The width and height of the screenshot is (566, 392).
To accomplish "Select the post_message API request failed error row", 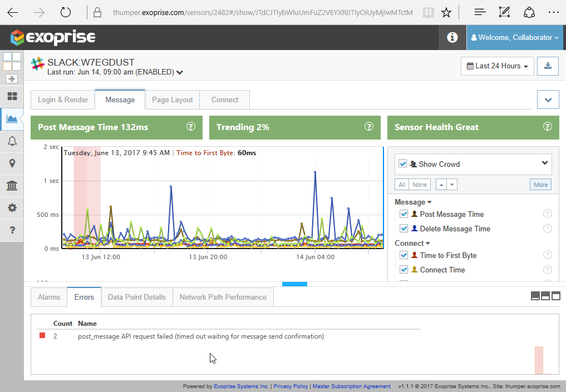I will [229, 336].
